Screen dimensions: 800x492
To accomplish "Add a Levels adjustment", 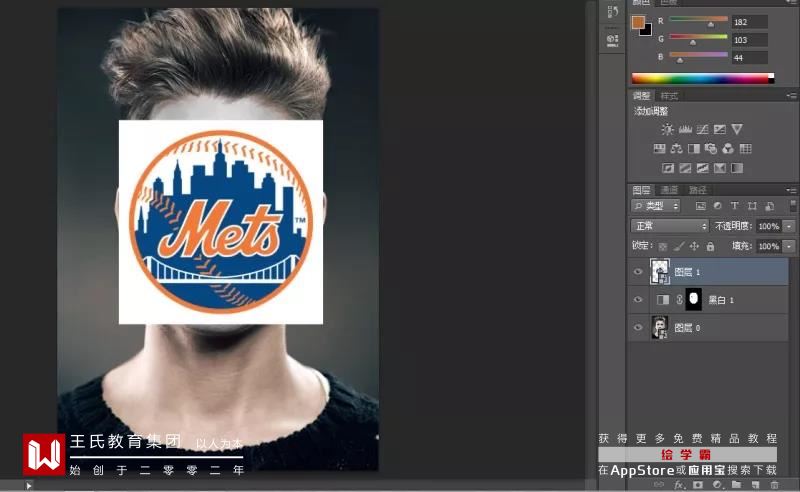I will click(685, 129).
